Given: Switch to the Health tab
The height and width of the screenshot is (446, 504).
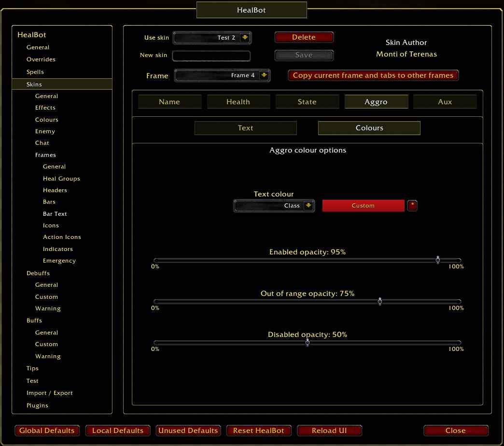Looking at the screenshot, I should click(238, 102).
